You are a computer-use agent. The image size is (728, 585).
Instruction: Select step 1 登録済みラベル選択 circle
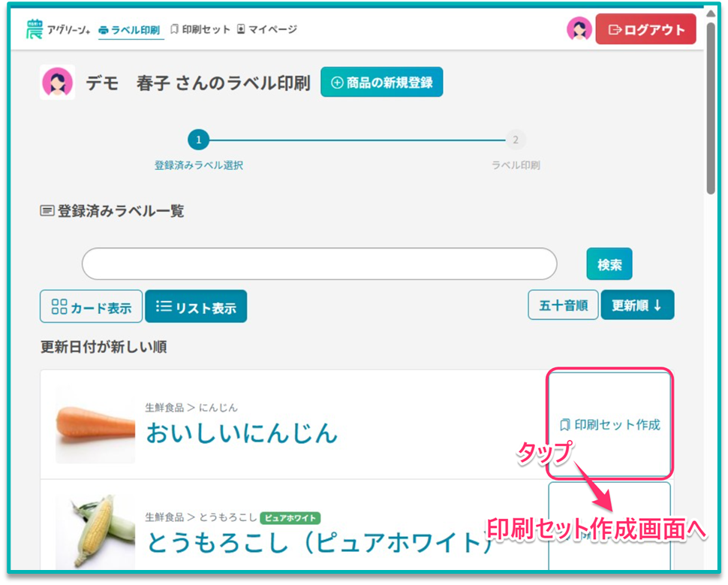point(198,140)
